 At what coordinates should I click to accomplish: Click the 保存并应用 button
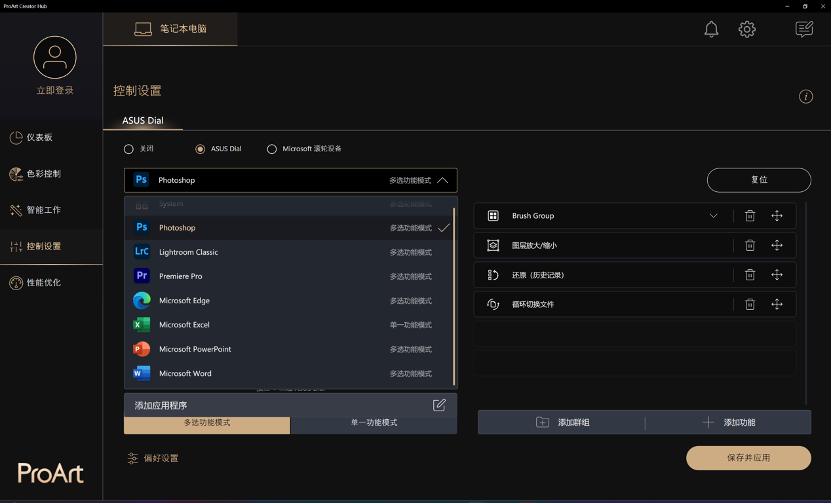click(748, 457)
